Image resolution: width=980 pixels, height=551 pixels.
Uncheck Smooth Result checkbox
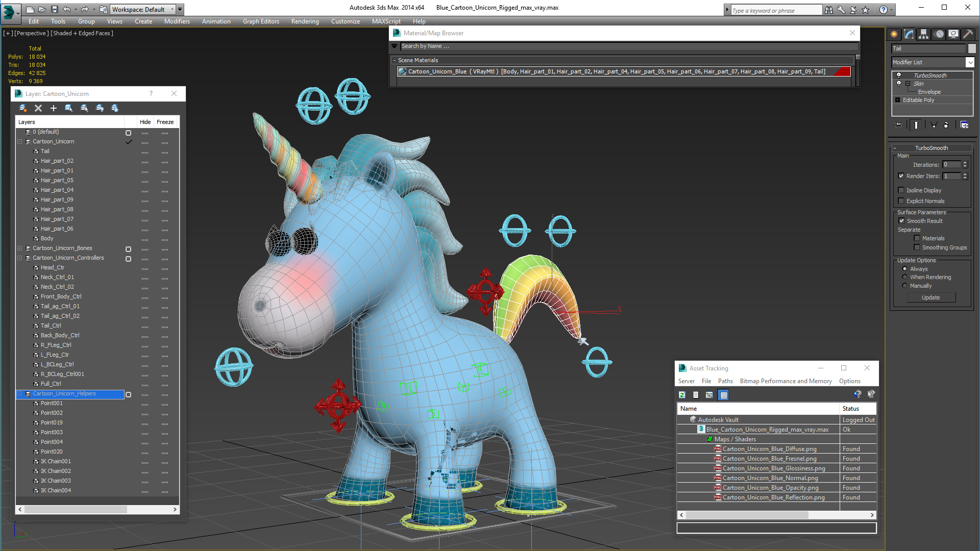(901, 221)
